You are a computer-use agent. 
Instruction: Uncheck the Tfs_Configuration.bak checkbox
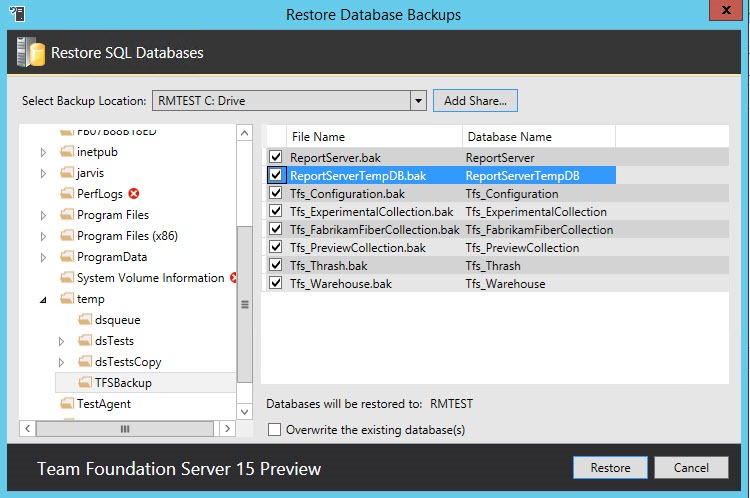click(276, 193)
